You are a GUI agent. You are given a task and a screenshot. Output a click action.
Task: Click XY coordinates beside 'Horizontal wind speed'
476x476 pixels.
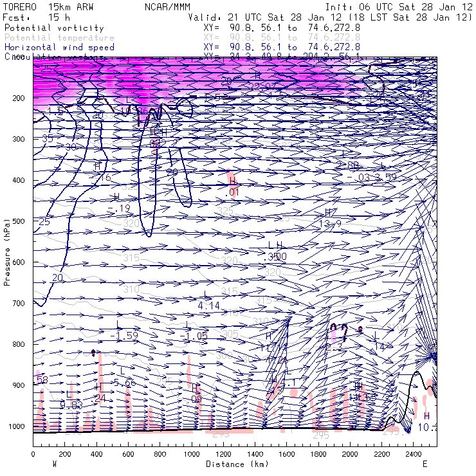coord(282,48)
